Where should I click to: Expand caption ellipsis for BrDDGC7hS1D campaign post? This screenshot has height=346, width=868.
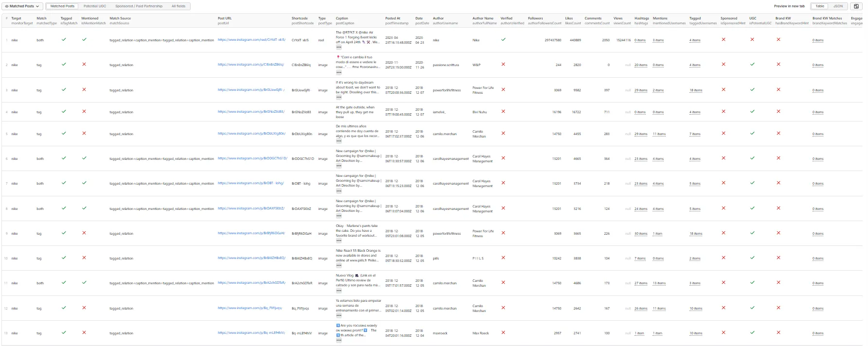339,166
